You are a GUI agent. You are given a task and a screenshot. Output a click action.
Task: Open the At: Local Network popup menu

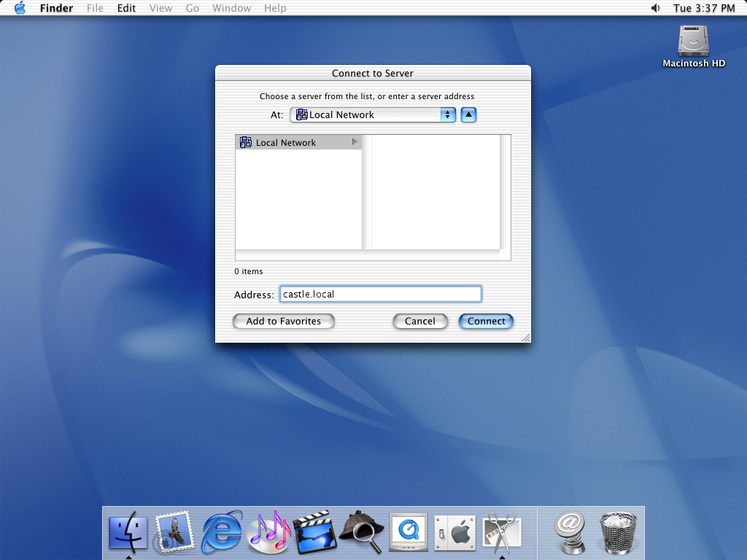(x=373, y=114)
